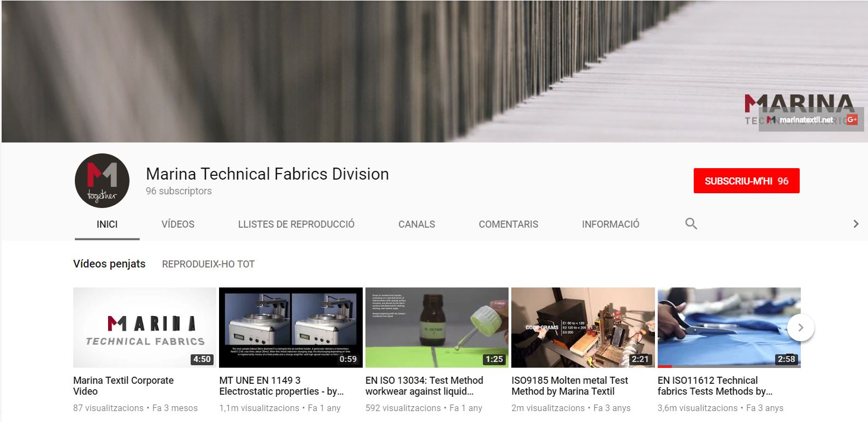Screen dimensions: 868x422
Task: Open the marinatextil.net banner link
Action: (801, 120)
